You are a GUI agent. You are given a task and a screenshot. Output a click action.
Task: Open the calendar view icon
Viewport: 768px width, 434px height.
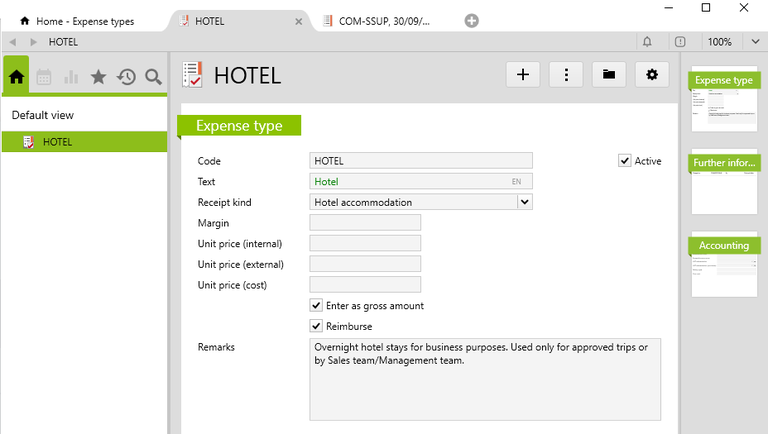click(x=44, y=77)
